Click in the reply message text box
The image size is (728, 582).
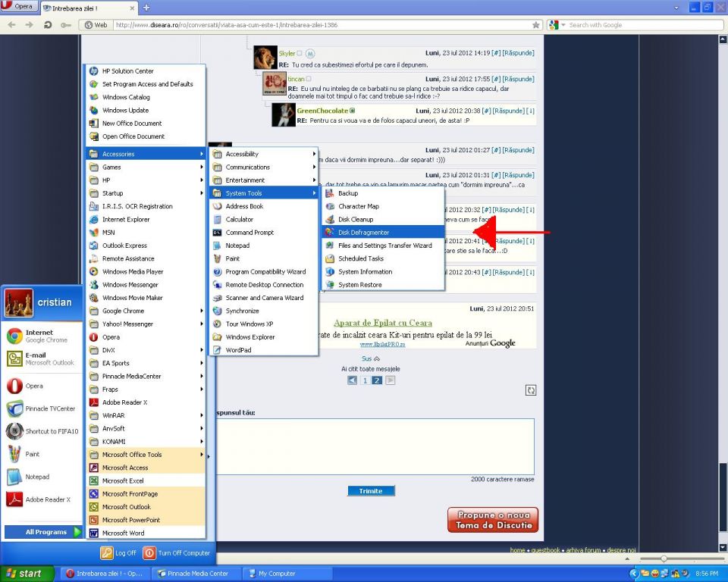[375, 446]
